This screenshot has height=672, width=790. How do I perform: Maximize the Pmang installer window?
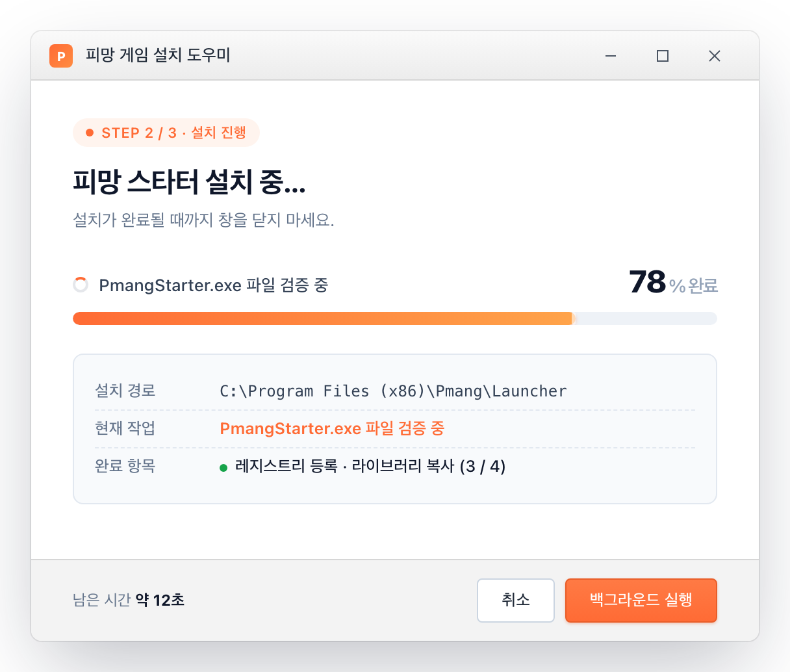[663, 56]
